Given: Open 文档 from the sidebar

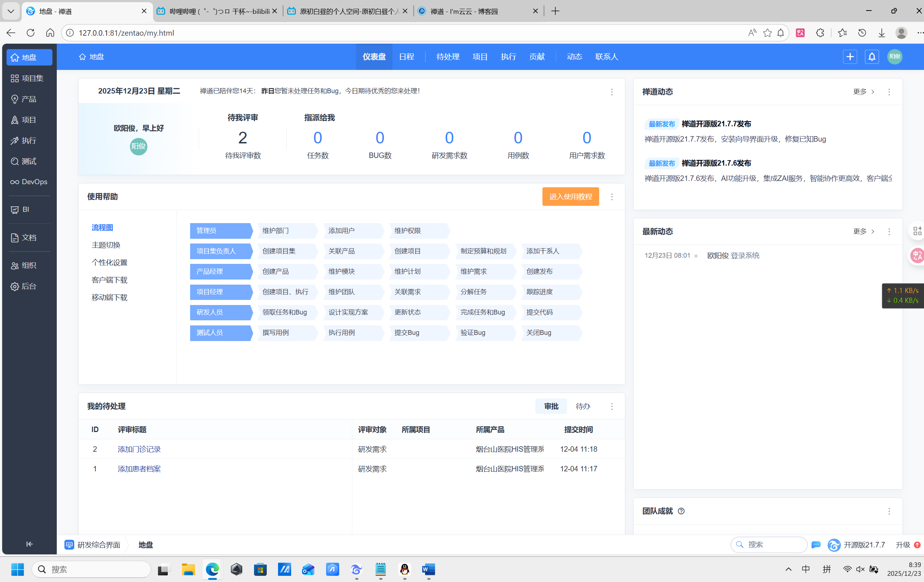Looking at the screenshot, I should (x=24, y=238).
